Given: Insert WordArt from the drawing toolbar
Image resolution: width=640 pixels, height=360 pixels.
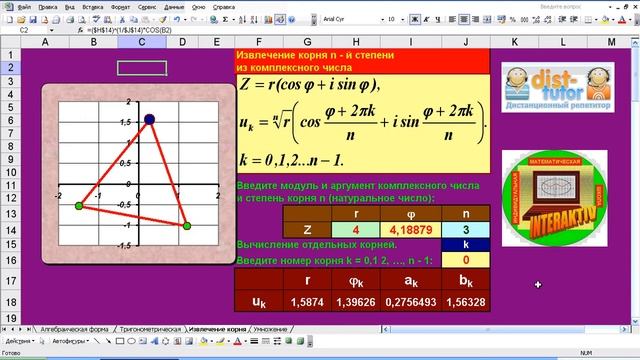Looking at the screenshot, I should [x=154, y=341].
